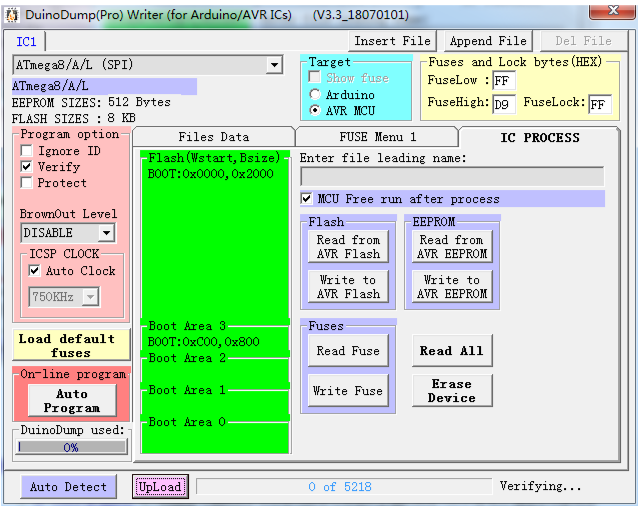This screenshot has height=506, width=642.
Task: Click the highlighted ATmega8/A/L device name
Action: point(104,86)
